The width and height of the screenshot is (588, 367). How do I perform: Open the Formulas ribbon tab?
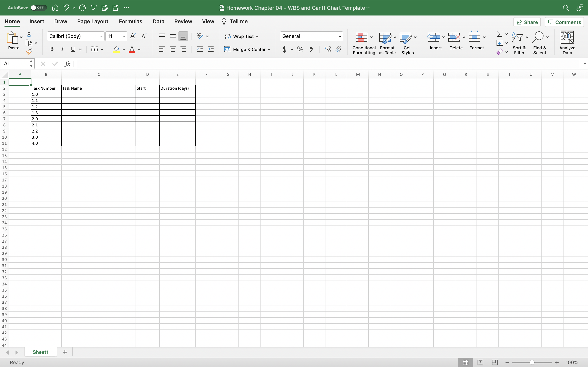click(x=130, y=21)
